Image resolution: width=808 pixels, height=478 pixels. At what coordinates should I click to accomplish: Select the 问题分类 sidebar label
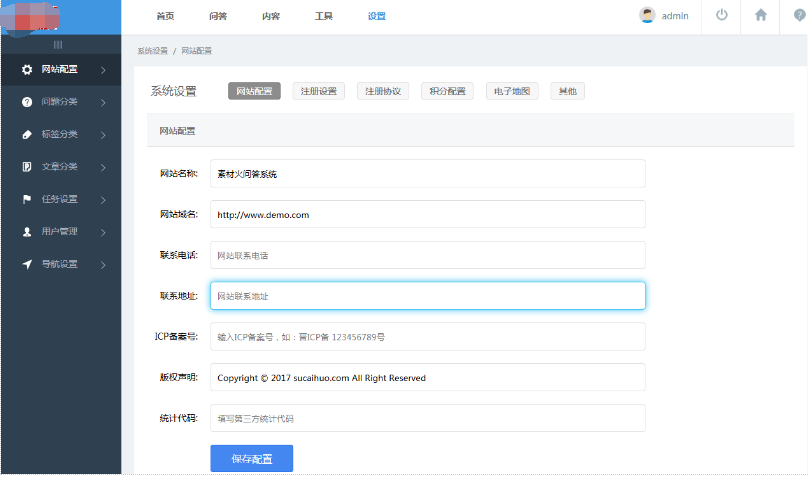(x=59, y=102)
